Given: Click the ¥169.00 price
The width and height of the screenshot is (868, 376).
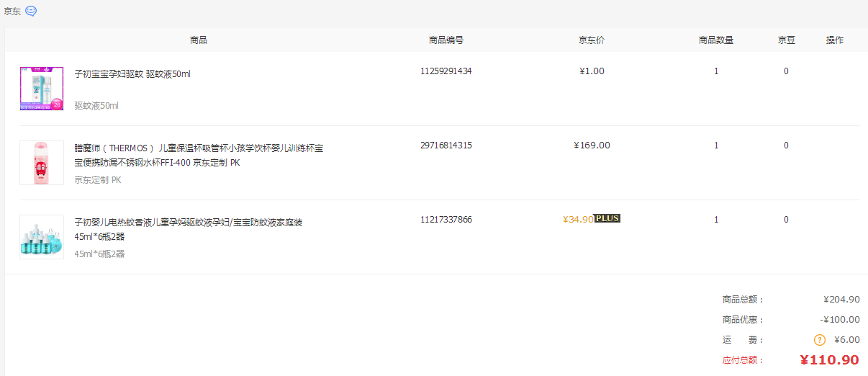Looking at the screenshot, I should pyautogui.click(x=592, y=146).
